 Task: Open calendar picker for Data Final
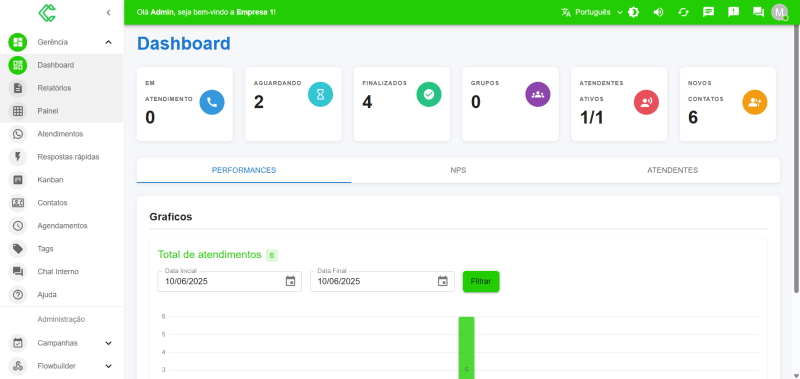pos(443,281)
